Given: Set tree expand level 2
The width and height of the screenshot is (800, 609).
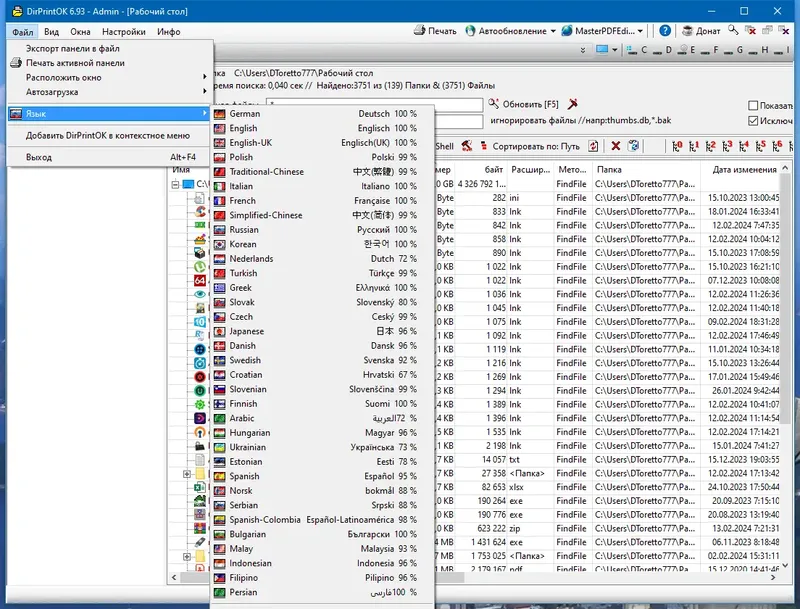Looking at the screenshot, I should (x=711, y=146).
